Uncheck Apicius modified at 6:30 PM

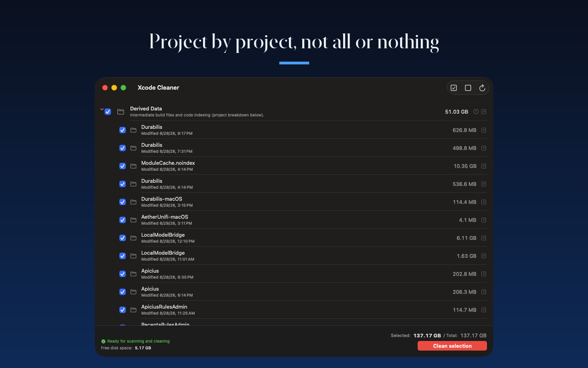tap(123, 274)
